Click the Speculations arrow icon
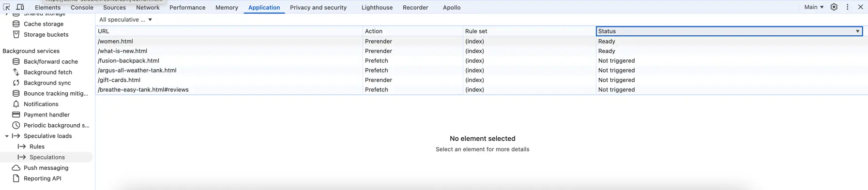Screen dimensions: 868x190 click(x=22, y=157)
